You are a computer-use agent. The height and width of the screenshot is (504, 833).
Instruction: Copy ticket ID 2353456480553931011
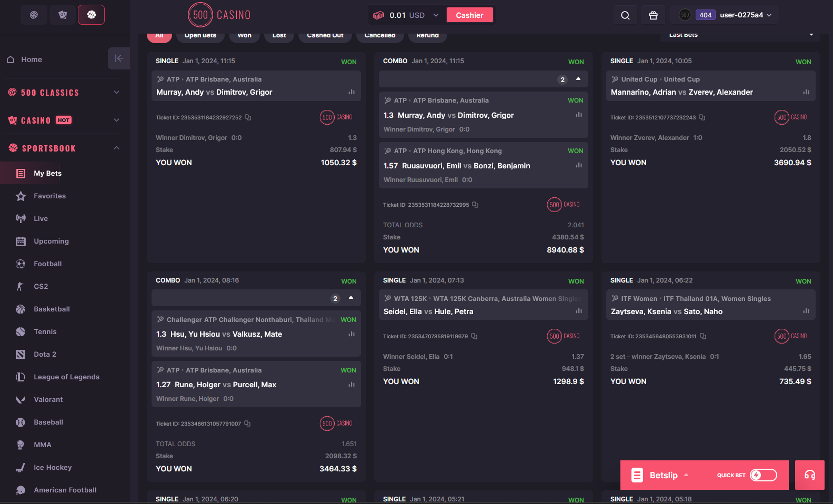[703, 336]
